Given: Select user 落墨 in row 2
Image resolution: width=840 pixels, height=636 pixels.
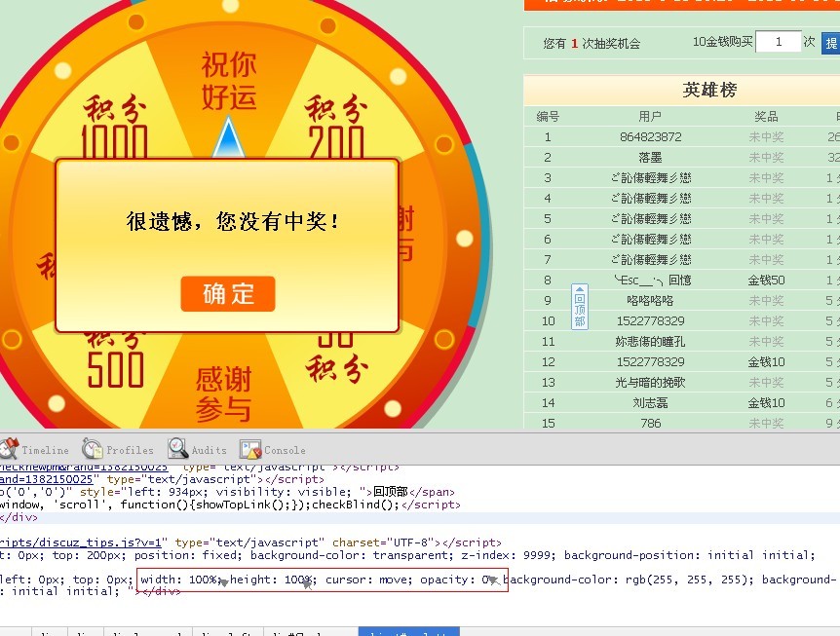Looking at the screenshot, I should click(650, 158).
